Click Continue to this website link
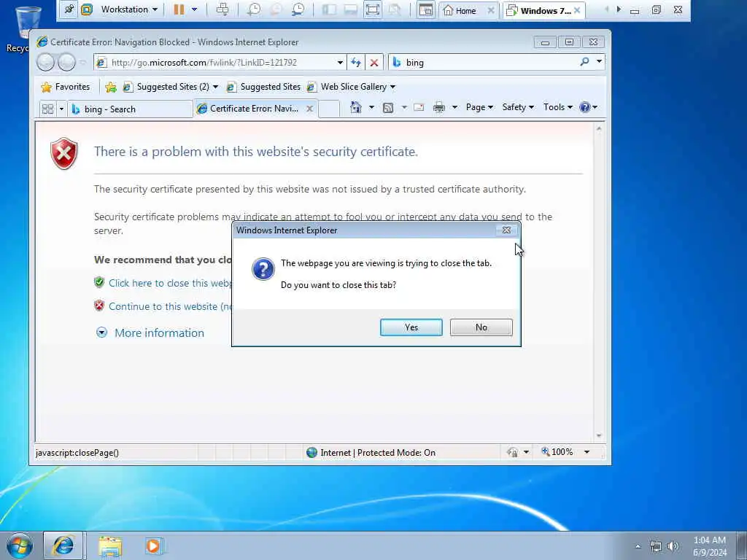747x560 pixels. (170, 306)
